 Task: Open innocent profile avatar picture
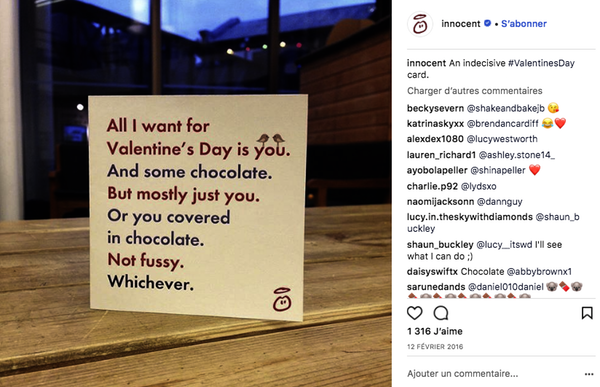click(x=420, y=24)
